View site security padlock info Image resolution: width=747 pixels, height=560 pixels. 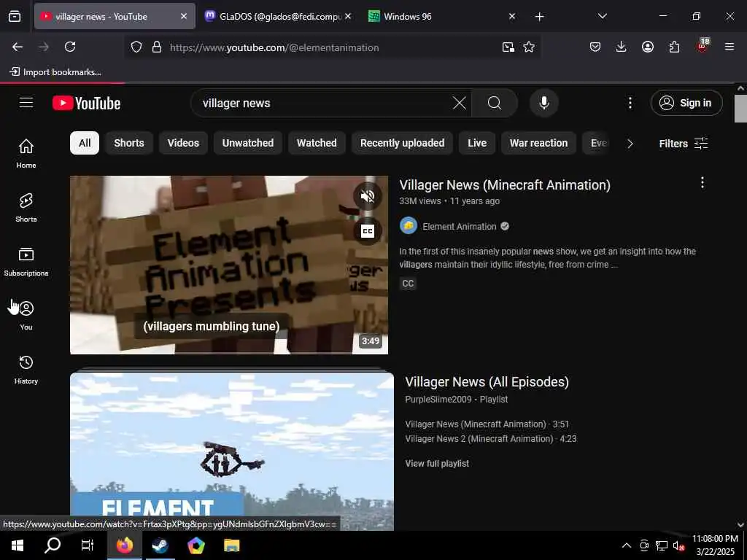coord(157,47)
